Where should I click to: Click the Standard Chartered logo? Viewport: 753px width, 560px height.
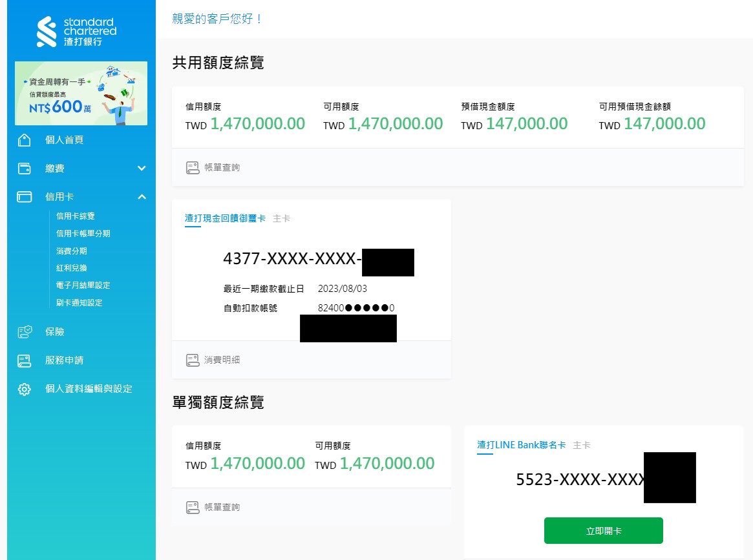tap(77, 32)
